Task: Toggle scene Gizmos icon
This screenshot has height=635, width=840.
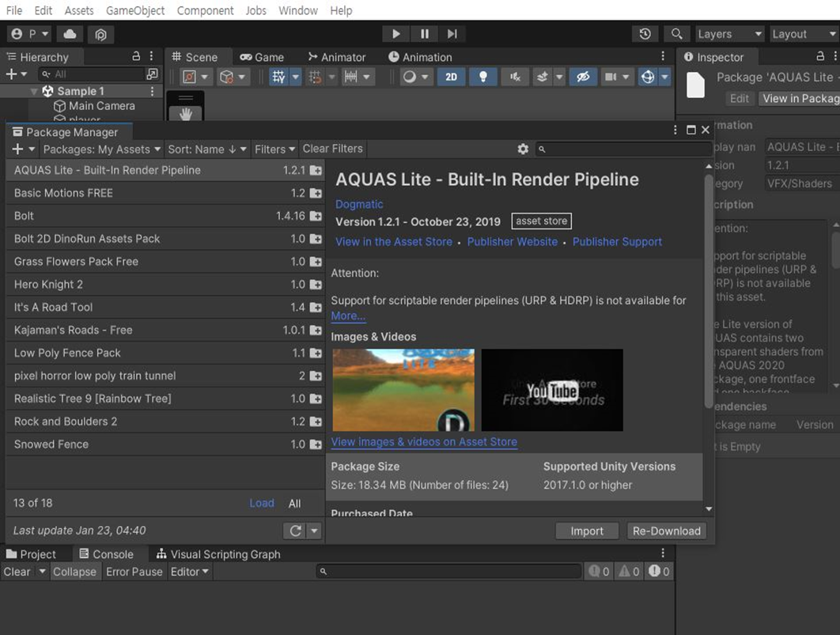Action: pyautogui.click(x=648, y=77)
